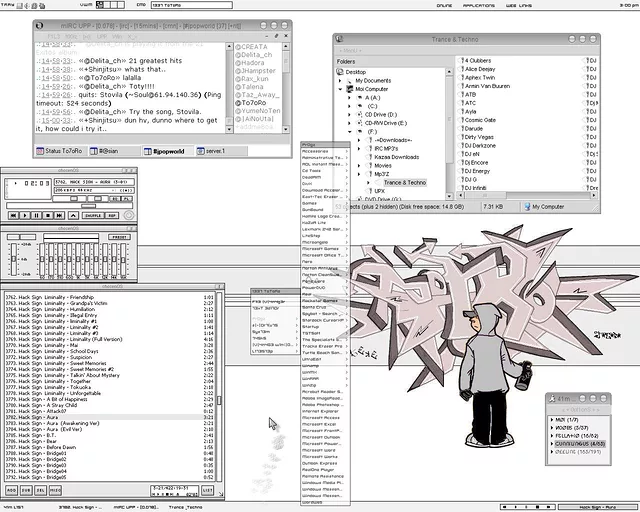
Task: Select Armin Van Buuren folder
Action: coord(488,87)
